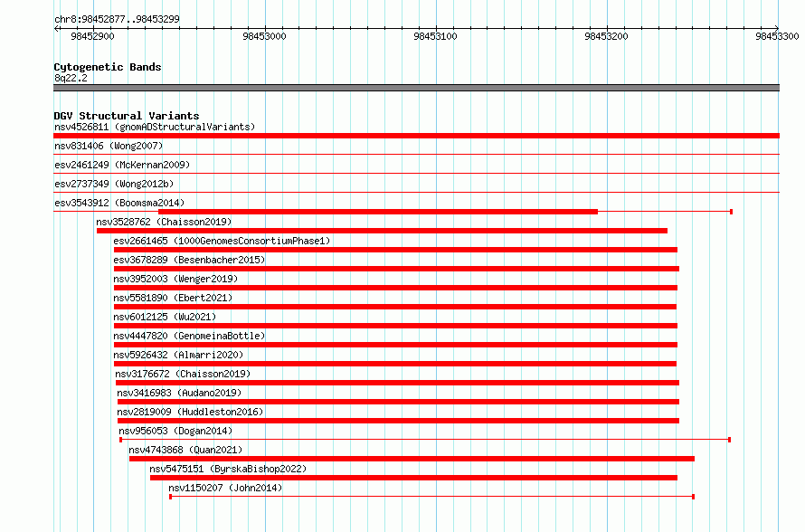Click ruler tick label 98453100
805x532 pixels.
click(435, 36)
